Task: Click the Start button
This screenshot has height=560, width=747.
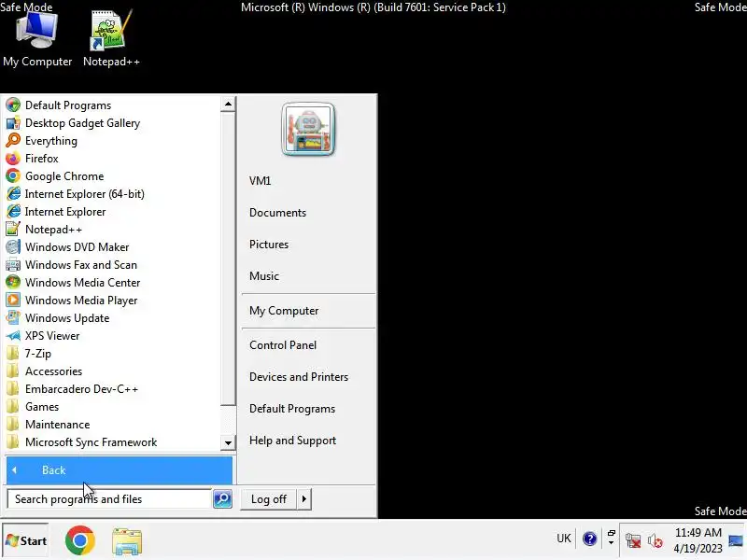Action: click(26, 541)
